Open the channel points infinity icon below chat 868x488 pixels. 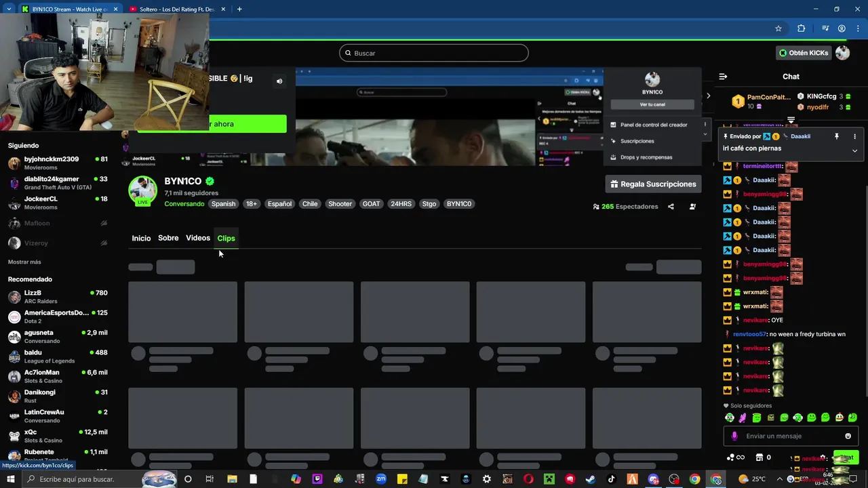click(735, 457)
